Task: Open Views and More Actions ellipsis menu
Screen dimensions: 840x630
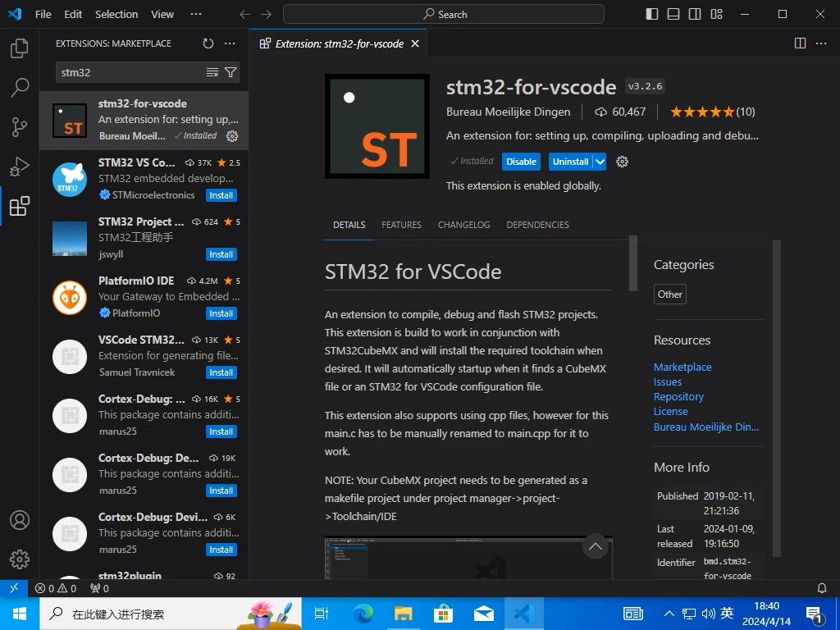Action: click(x=231, y=43)
